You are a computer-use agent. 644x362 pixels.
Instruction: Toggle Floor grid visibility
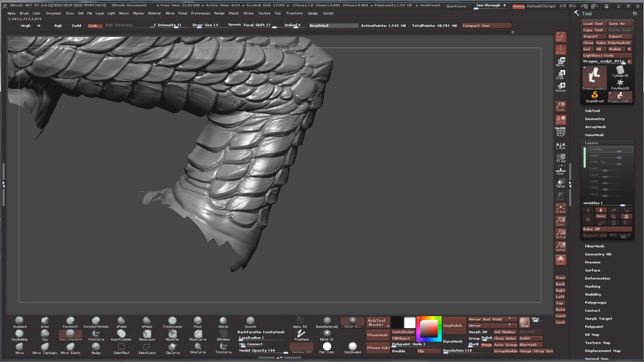click(x=560, y=171)
